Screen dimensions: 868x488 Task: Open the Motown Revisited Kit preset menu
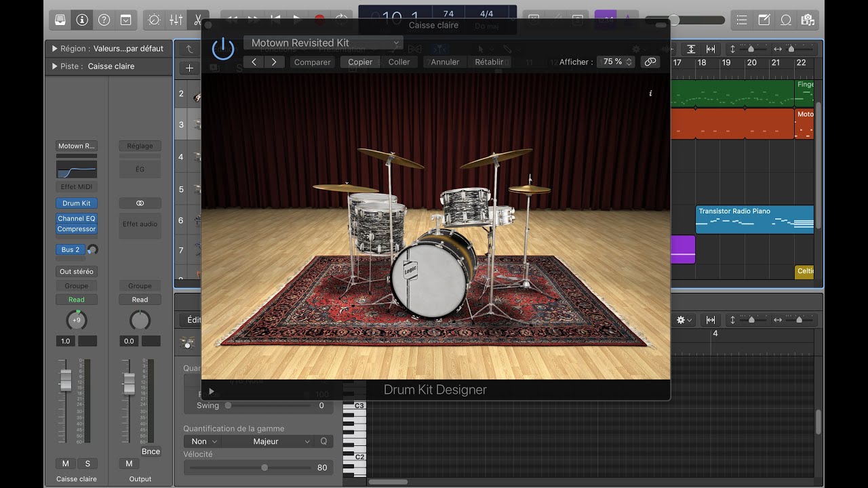pyautogui.click(x=323, y=43)
